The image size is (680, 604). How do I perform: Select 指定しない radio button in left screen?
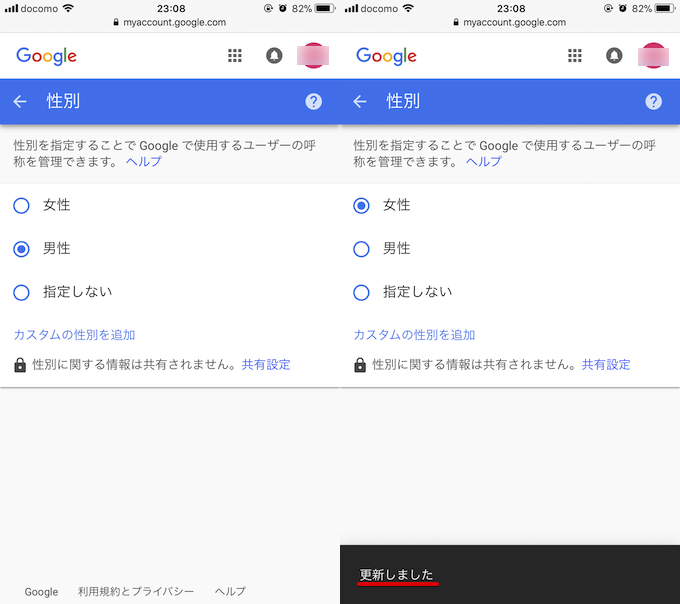coord(21,292)
